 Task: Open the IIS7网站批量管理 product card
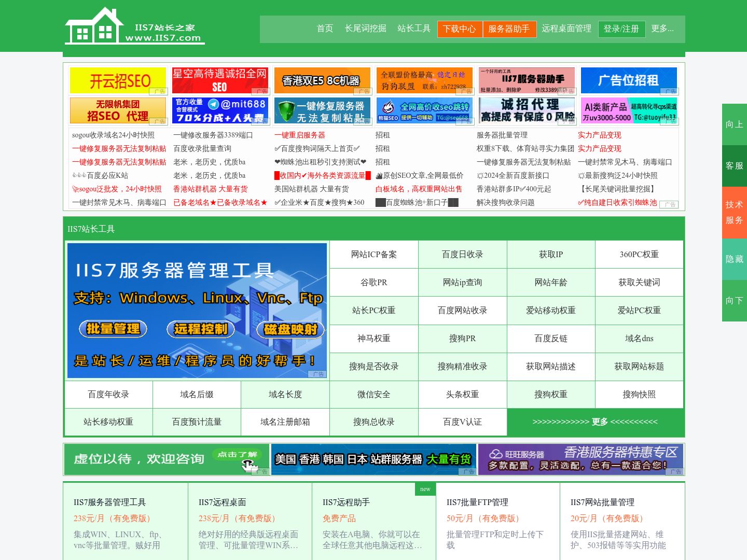point(622,521)
